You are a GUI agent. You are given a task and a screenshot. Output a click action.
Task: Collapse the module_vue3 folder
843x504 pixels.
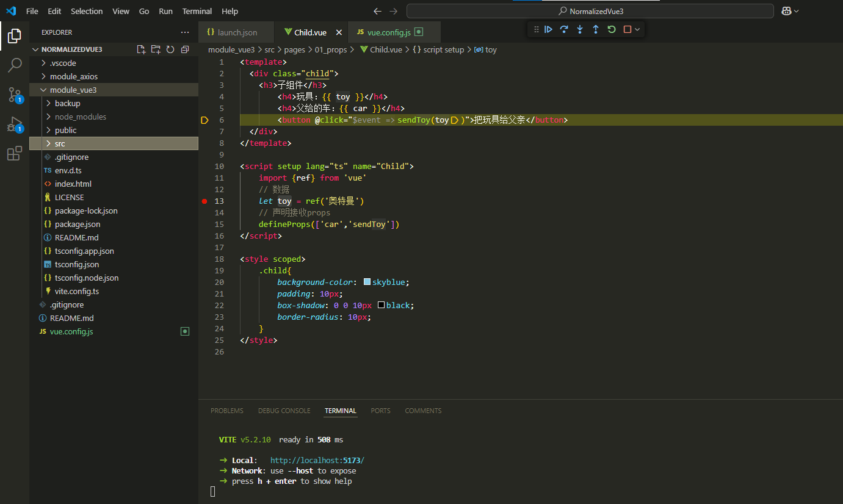[43, 89]
